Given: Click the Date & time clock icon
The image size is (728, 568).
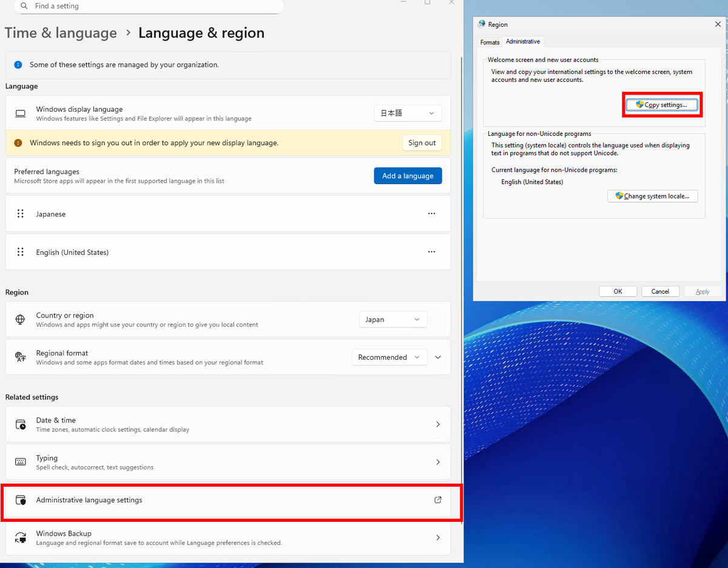Looking at the screenshot, I should pyautogui.click(x=21, y=425).
